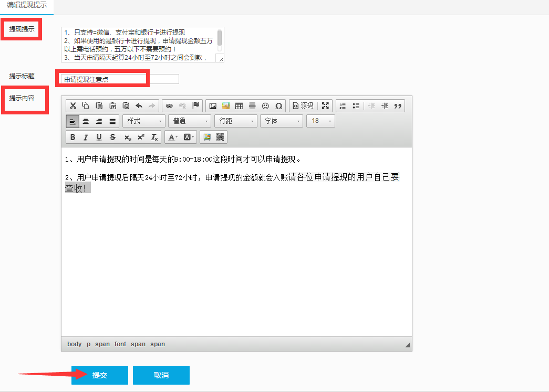
Task: Toggle bold formatting
Action: pos(73,137)
